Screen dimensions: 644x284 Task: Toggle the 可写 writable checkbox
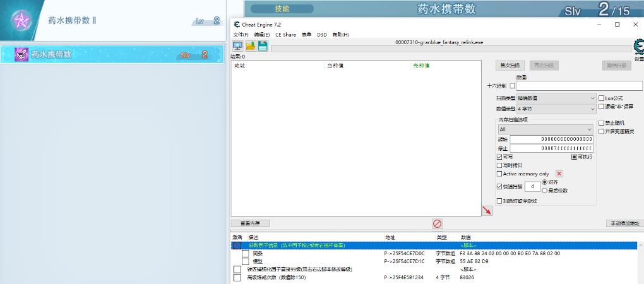pyautogui.click(x=499, y=157)
